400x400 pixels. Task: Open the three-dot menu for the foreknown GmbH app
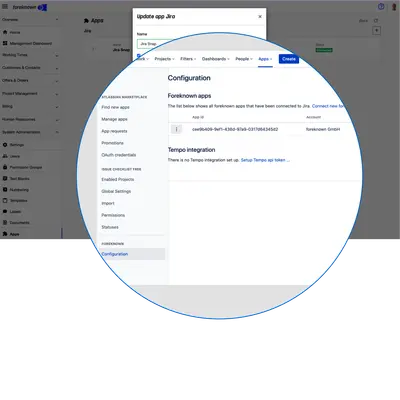176,129
